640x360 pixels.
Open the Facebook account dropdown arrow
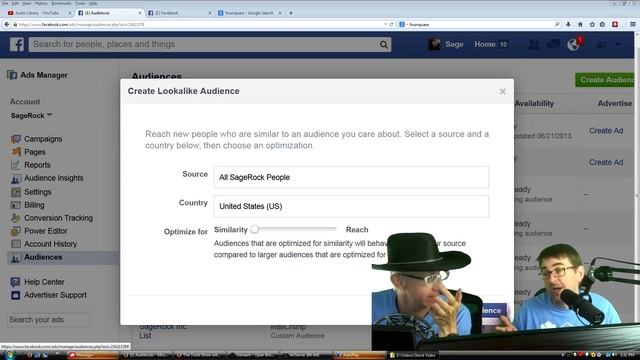point(618,44)
